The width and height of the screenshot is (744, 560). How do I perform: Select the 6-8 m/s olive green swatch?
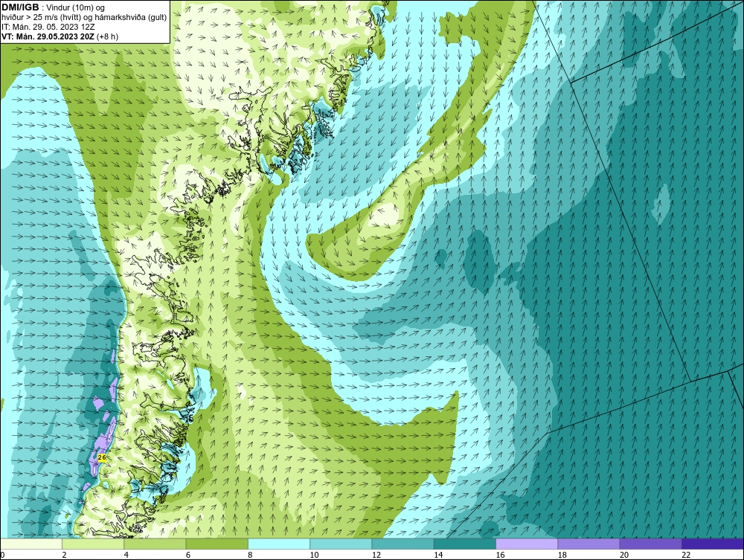[x=217, y=544]
